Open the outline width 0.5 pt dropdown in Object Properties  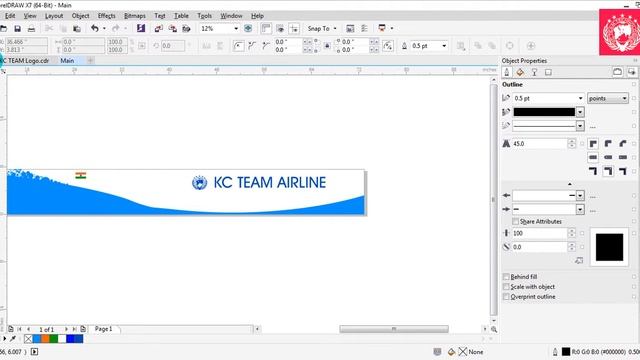[x=580, y=98]
